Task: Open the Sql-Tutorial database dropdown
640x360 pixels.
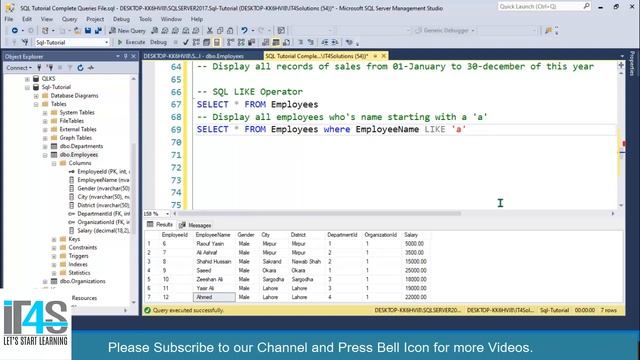Action: pos(107,42)
